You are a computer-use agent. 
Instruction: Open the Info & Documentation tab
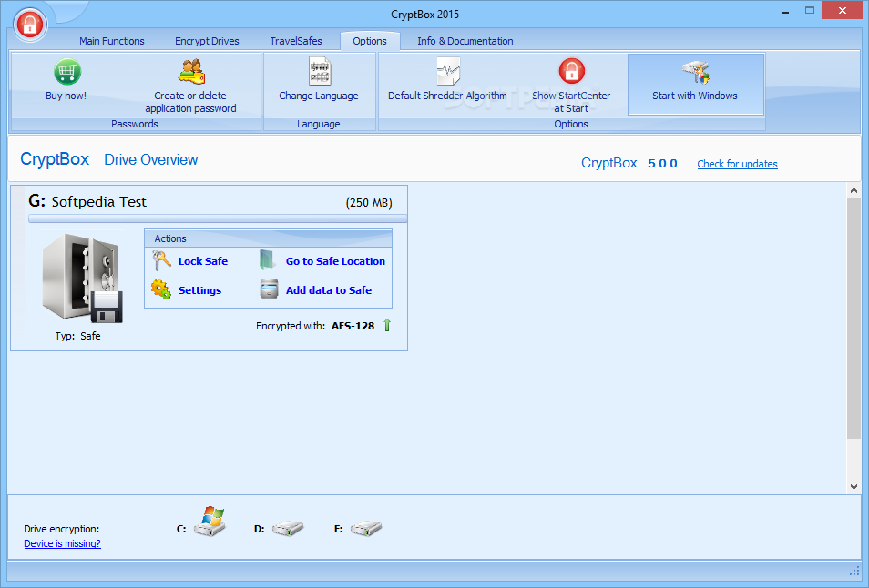coord(465,41)
